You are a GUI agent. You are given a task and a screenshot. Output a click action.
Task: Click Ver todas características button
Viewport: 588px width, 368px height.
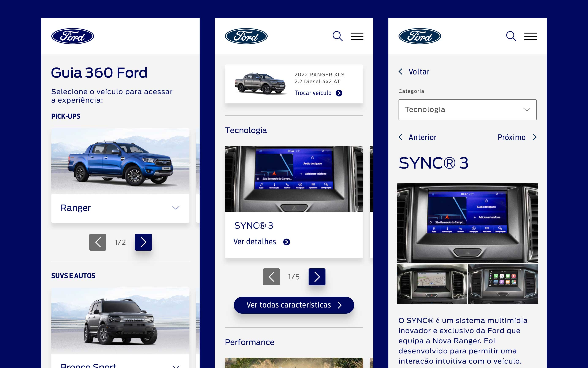(294, 305)
